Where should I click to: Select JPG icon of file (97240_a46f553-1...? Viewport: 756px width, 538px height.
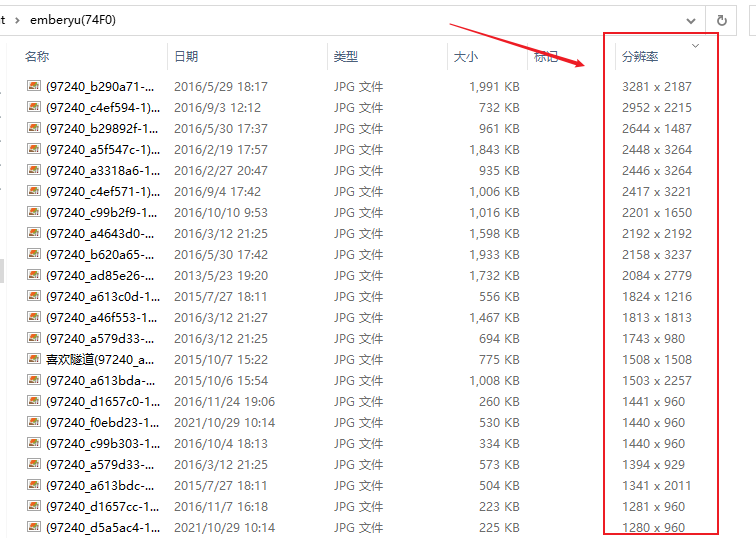pyautogui.click(x=34, y=317)
